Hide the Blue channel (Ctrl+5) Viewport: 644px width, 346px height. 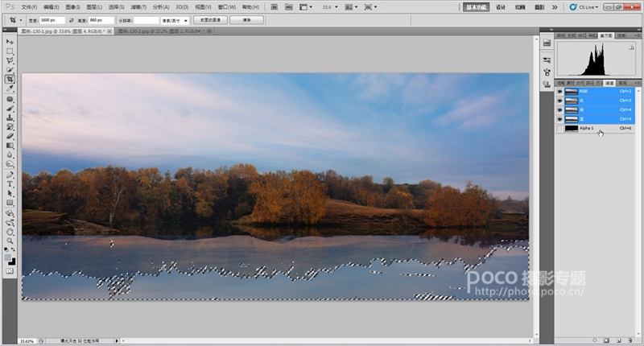point(559,119)
